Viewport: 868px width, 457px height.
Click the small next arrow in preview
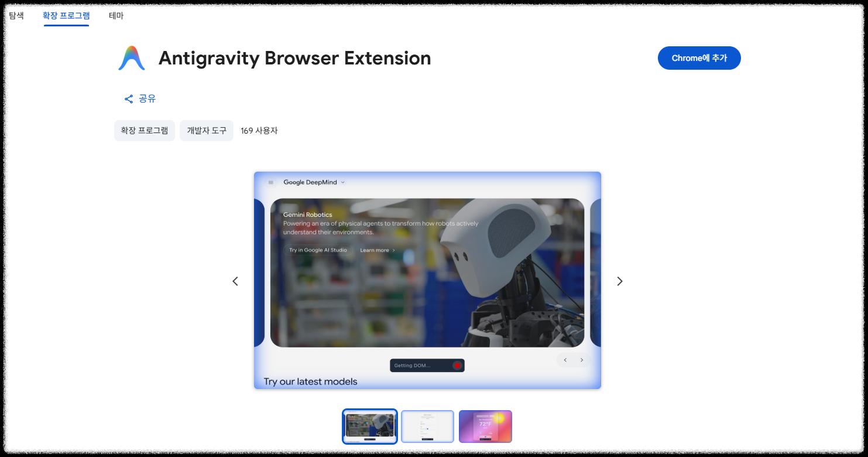coord(582,360)
